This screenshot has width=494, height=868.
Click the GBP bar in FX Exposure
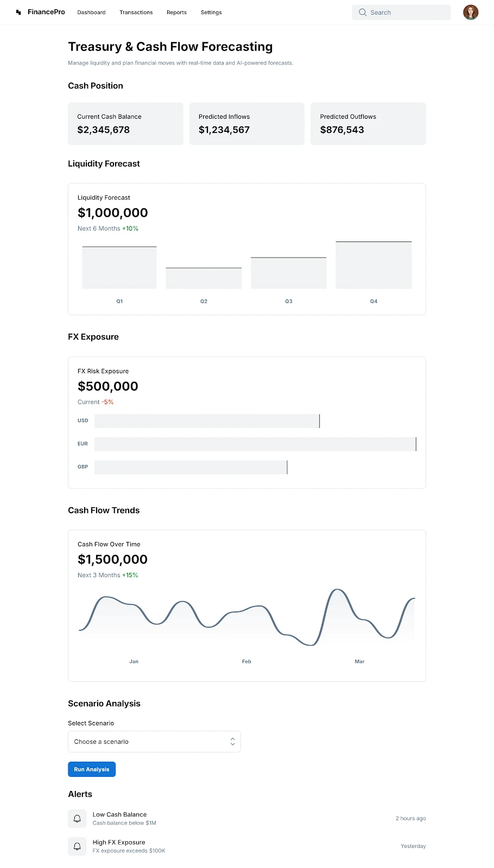pyautogui.click(x=191, y=467)
